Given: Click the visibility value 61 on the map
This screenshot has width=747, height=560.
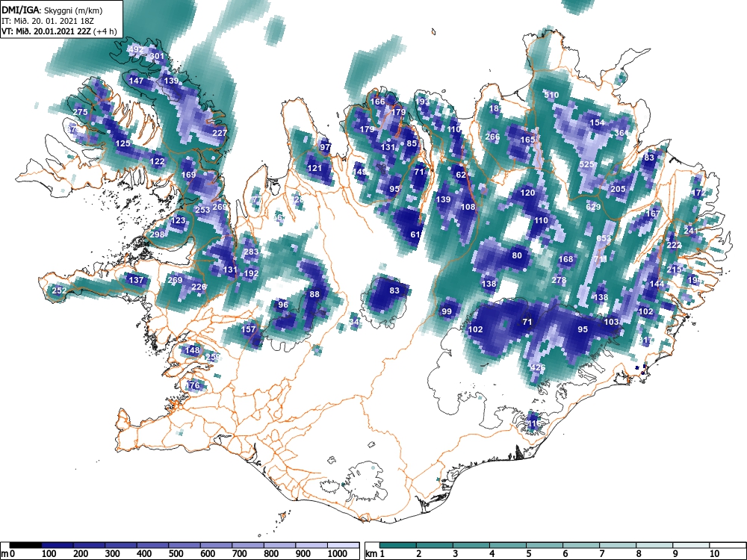Looking at the screenshot, I should click(415, 234).
